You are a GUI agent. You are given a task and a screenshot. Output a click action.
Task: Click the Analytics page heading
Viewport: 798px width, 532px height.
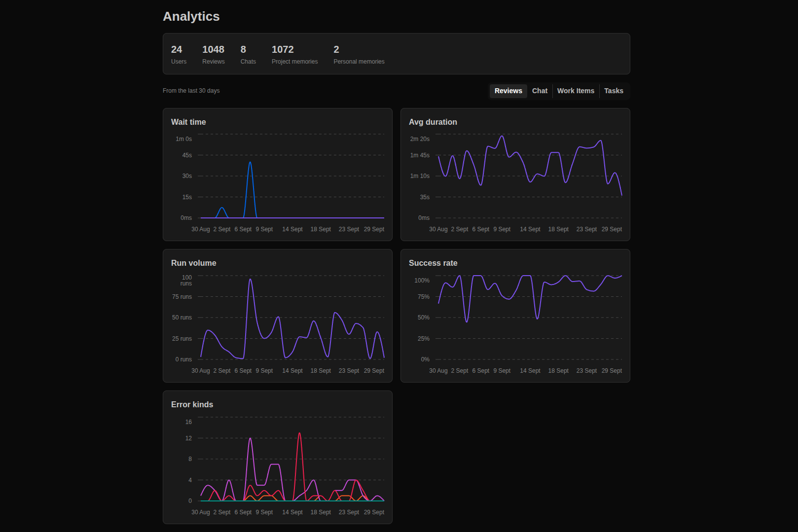191,16
